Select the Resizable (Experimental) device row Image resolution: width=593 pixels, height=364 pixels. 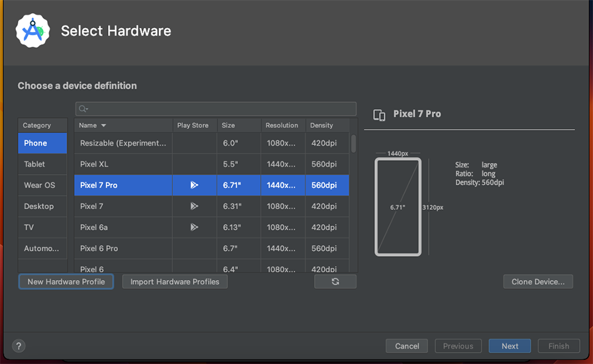212,143
